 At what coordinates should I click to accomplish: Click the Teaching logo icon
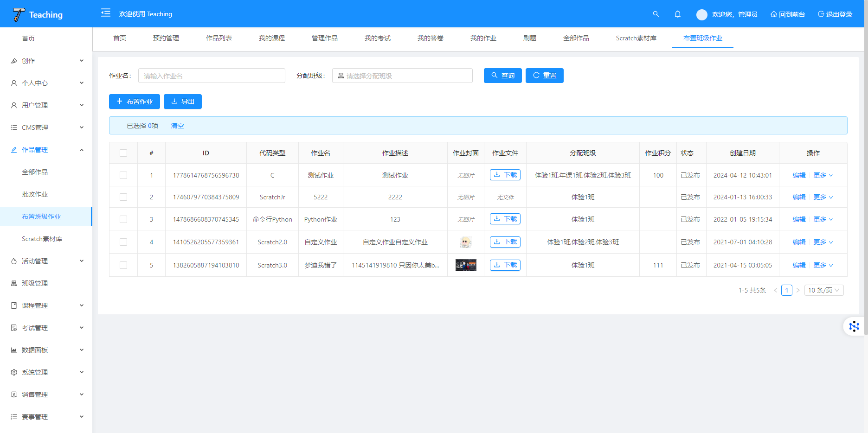[x=19, y=14]
